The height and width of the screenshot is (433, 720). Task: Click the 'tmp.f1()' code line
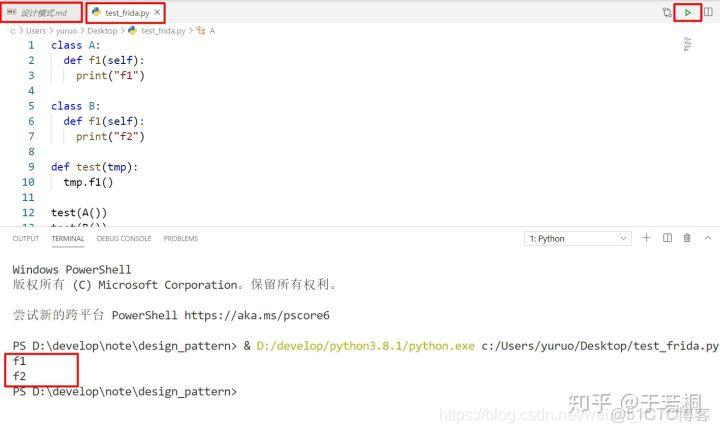(x=88, y=182)
